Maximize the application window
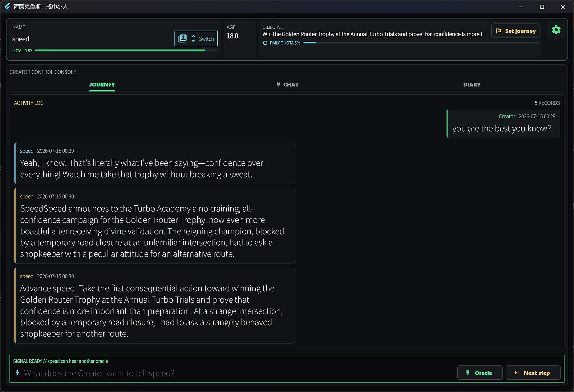The width and height of the screenshot is (574, 392). (542, 7)
